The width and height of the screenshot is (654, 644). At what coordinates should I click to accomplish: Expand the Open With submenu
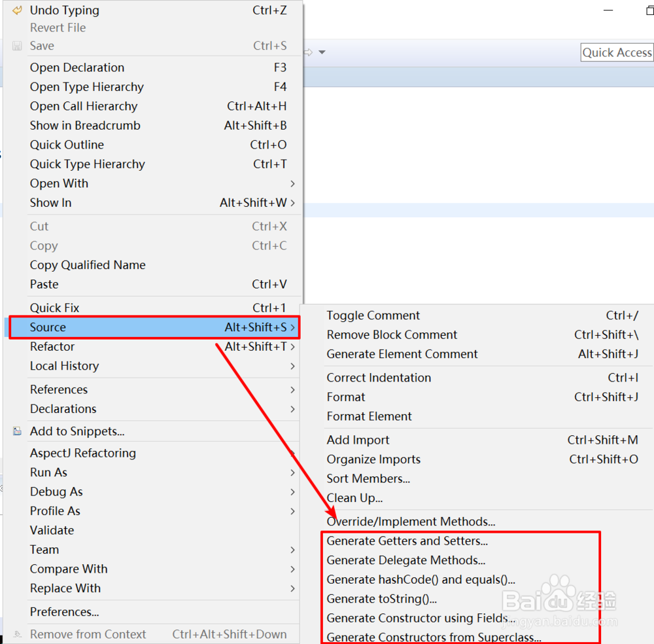coord(153,183)
